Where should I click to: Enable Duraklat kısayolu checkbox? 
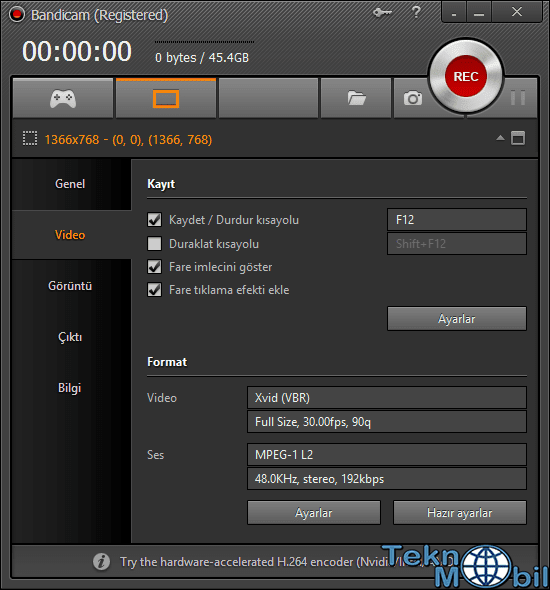[154, 243]
